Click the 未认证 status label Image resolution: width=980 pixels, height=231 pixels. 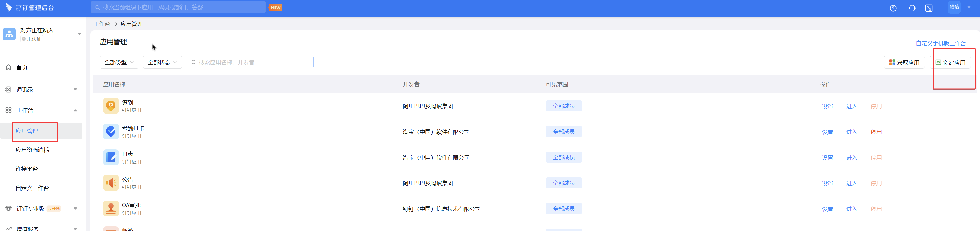32,39
